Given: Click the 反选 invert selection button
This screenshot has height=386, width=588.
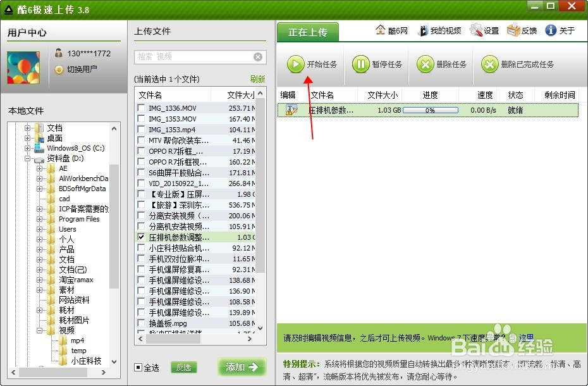Looking at the screenshot, I should point(184,367).
